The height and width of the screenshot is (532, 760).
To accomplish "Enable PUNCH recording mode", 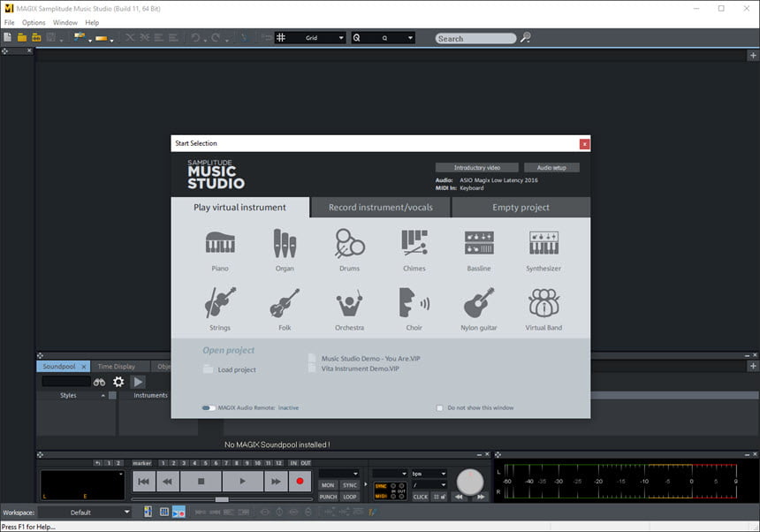I will [328, 497].
